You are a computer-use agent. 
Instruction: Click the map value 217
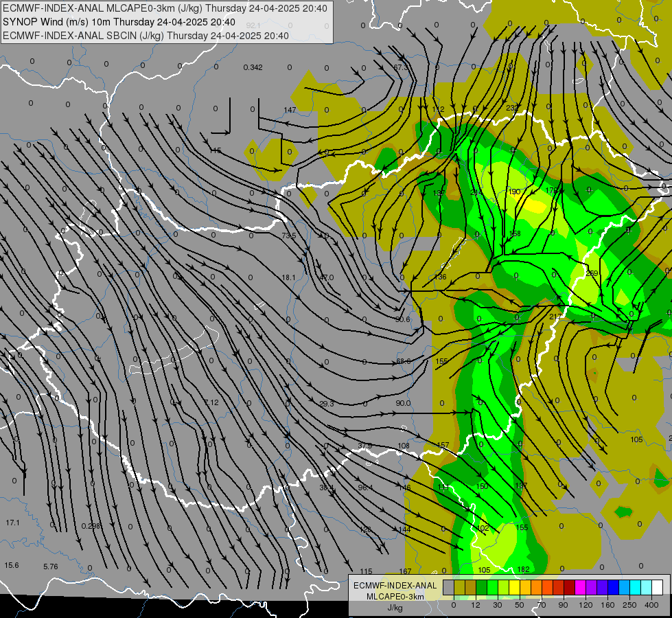point(555,317)
